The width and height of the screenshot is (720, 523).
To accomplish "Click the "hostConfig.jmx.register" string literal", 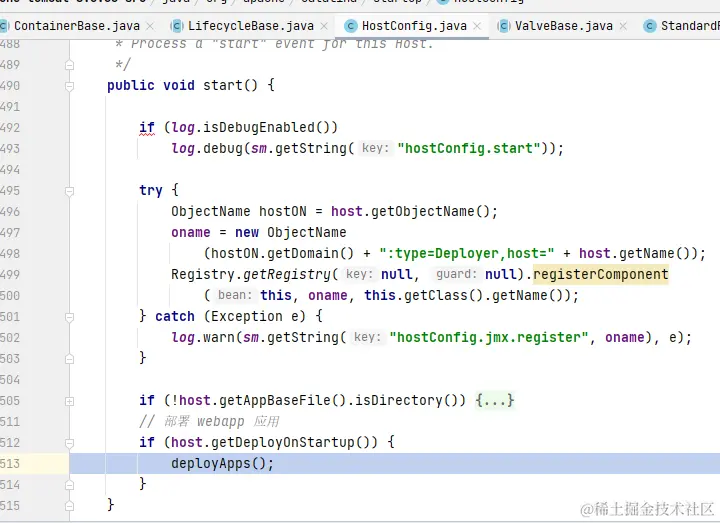I will click(x=489, y=337).
